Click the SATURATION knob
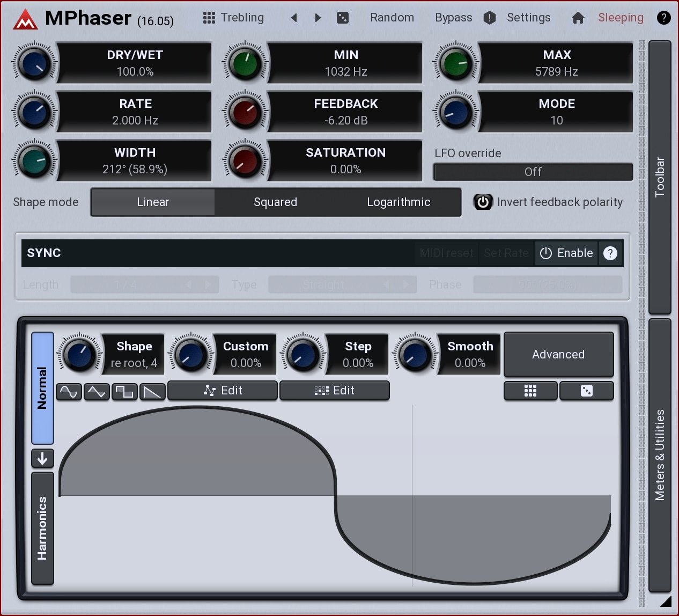Image resolution: width=679 pixels, height=616 pixels. point(245,160)
